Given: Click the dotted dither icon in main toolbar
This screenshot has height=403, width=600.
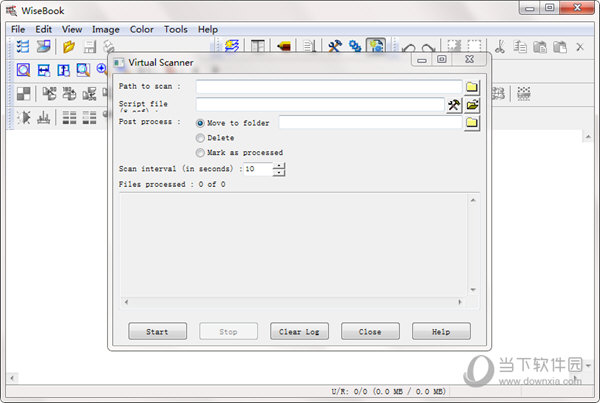Looking at the screenshot, I should pyautogui.click(x=523, y=94).
